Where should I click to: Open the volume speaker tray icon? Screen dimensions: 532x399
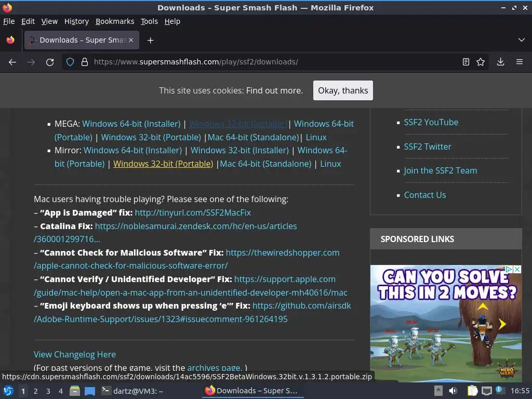coord(453,391)
